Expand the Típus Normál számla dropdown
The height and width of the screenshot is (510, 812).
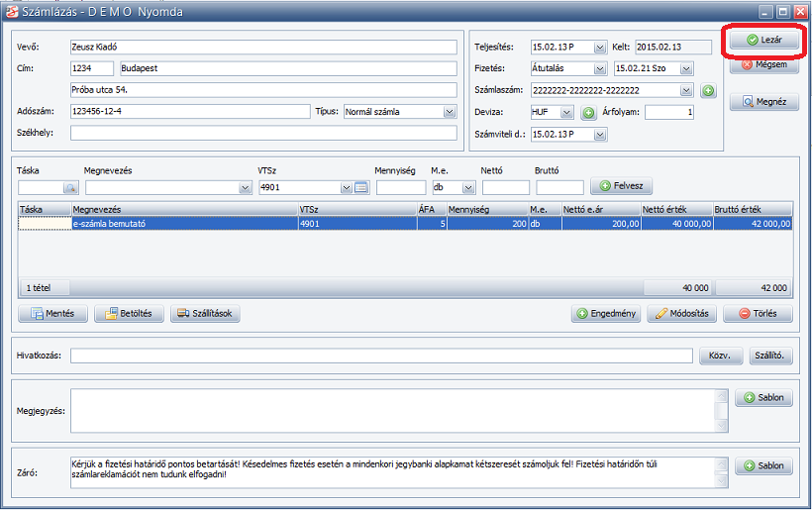click(450, 112)
